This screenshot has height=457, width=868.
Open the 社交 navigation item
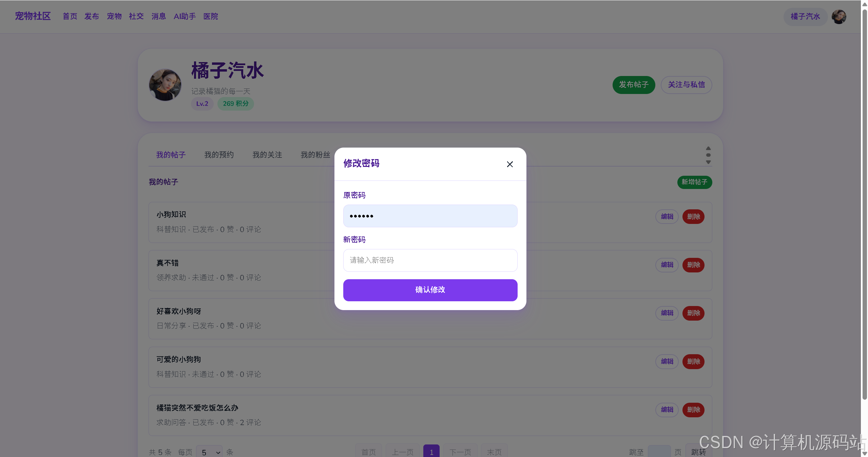point(136,16)
